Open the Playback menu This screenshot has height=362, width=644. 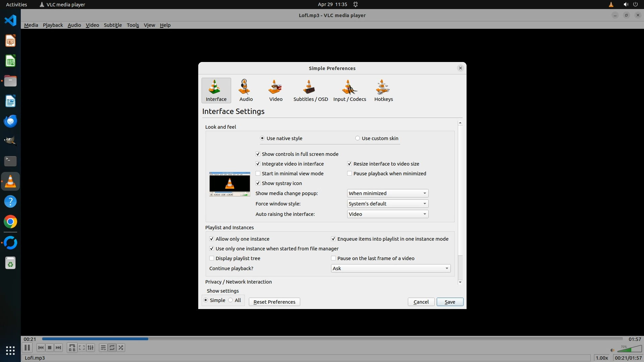coord(53,25)
